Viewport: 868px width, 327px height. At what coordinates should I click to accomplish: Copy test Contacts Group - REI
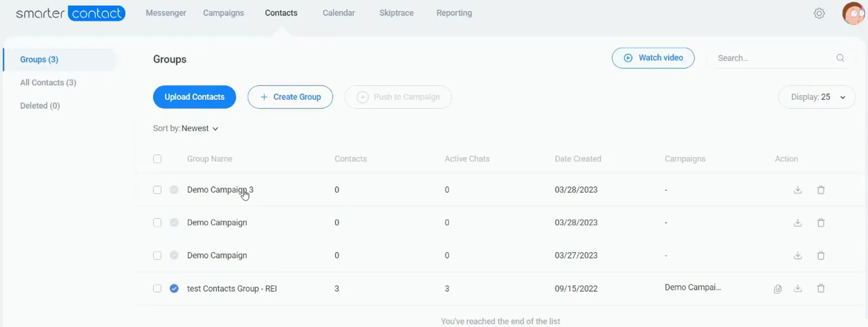[778, 289]
